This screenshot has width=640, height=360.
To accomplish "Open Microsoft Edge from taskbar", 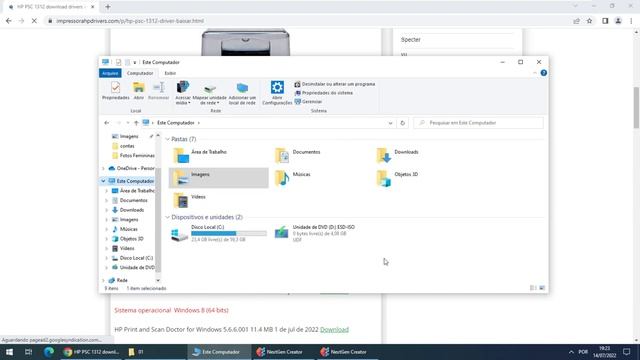I will (49, 352).
